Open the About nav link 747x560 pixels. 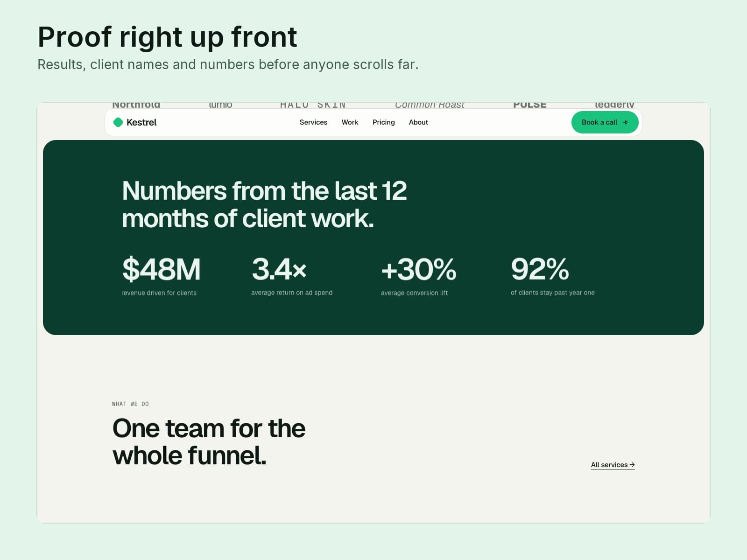[418, 122]
